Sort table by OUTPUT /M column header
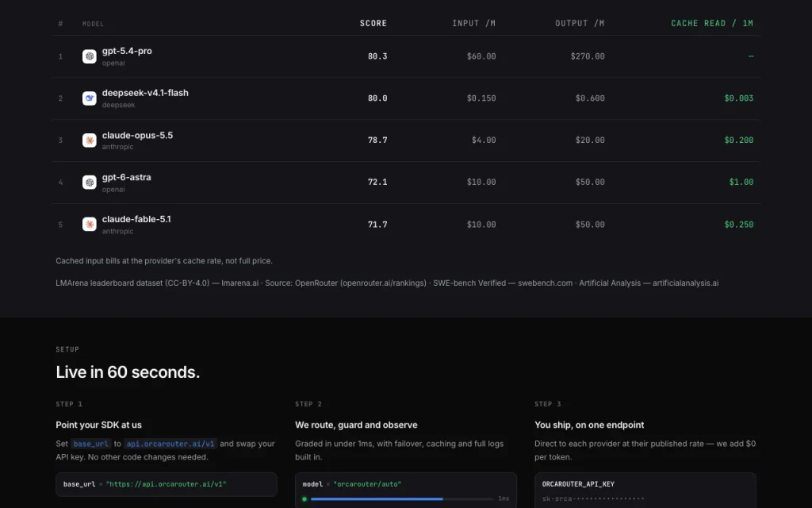 click(x=580, y=23)
